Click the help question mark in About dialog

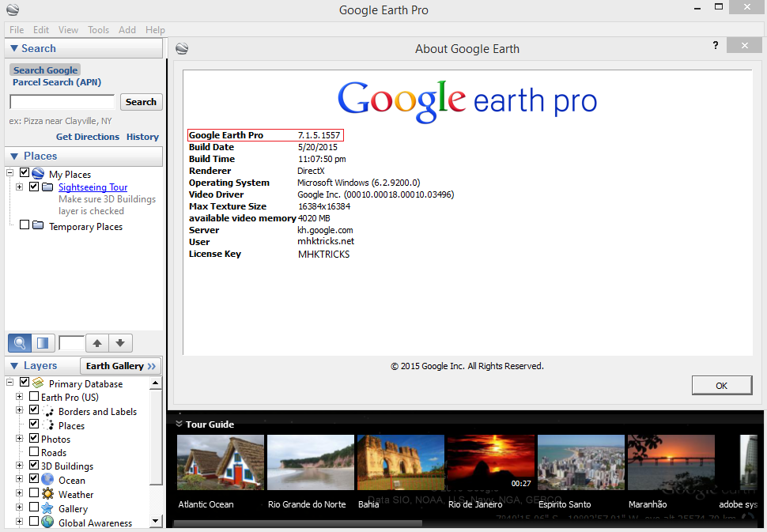tap(716, 46)
